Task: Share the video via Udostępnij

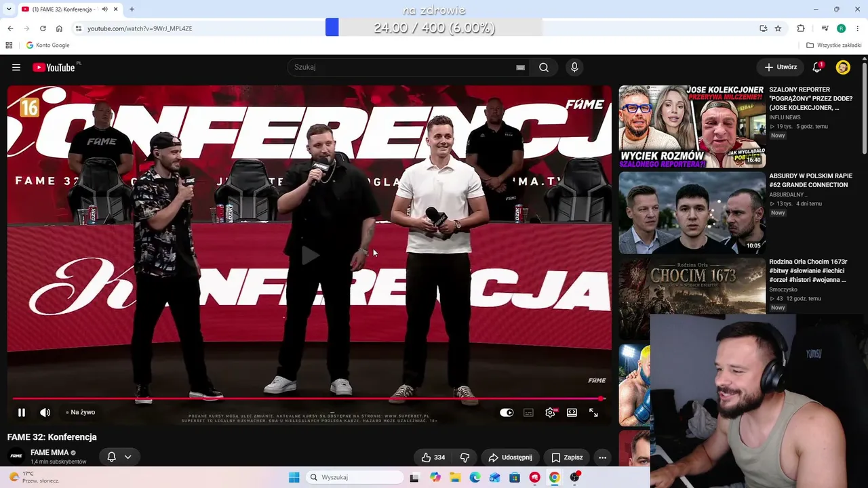Action: click(510, 457)
